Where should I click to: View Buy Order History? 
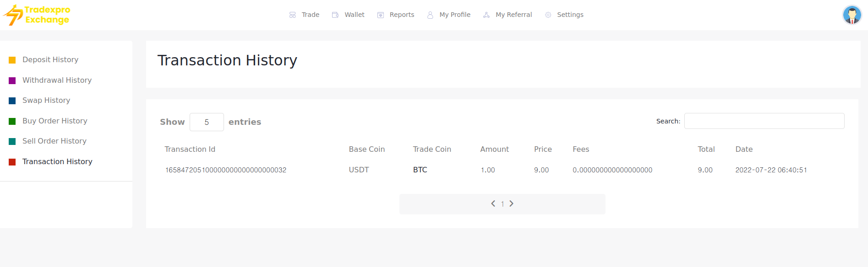(55, 121)
